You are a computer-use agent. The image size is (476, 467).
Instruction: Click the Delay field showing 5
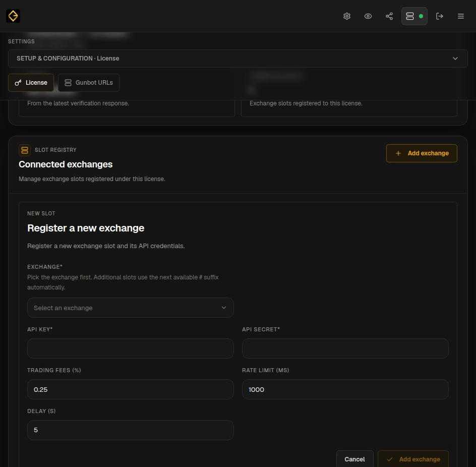pos(131,430)
